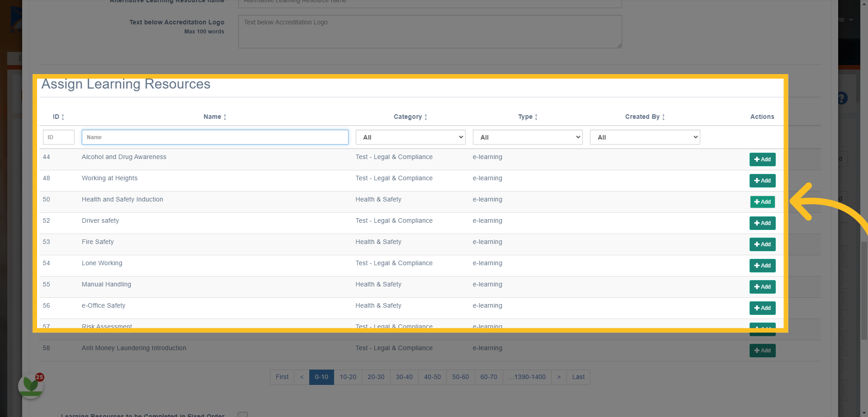Image resolution: width=868 pixels, height=417 pixels.
Task: Add Fire Safety resource
Action: tap(762, 244)
